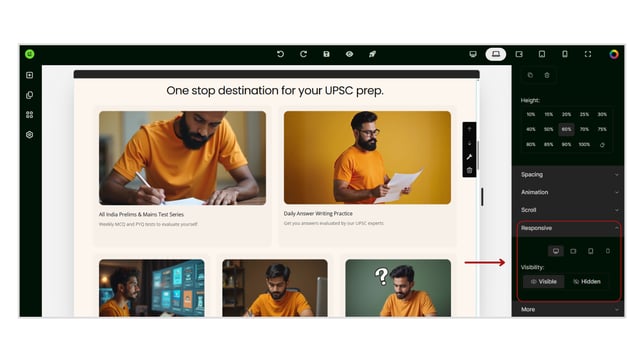644x362 pixels.
Task: Select the laptop view in top bar
Action: tap(496, 54)
